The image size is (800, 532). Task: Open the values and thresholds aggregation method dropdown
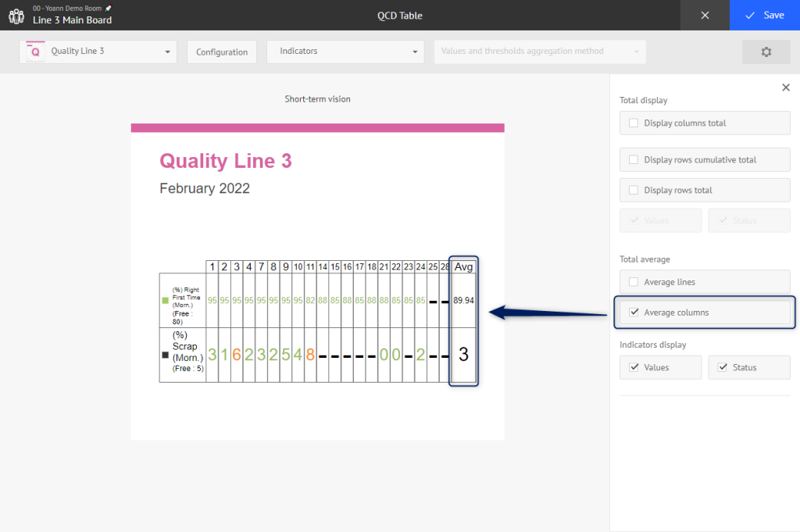(x=540, y=52)
